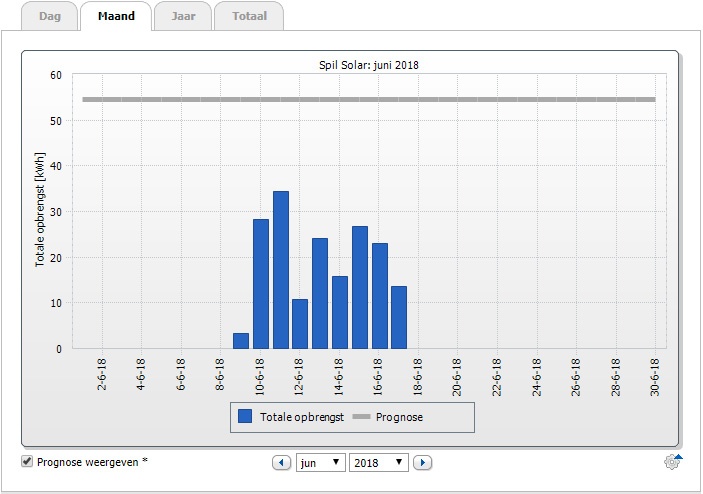
Task: Click the tallest bar for 11-6-18
Action: point(281,270)
